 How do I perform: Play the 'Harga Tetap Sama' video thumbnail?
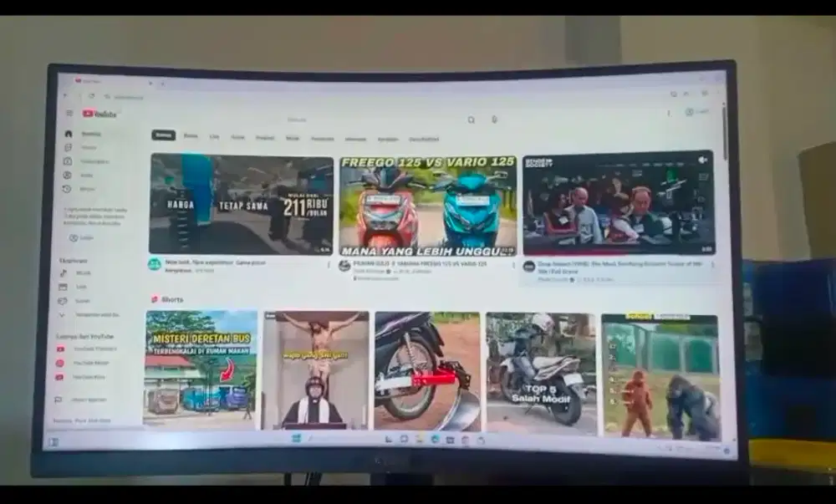click(x=241, y=204)
